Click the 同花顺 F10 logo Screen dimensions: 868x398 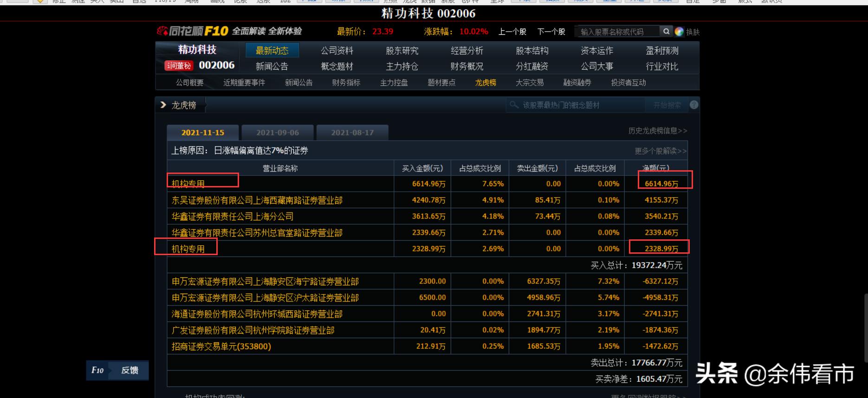click(x=193, y=31)
